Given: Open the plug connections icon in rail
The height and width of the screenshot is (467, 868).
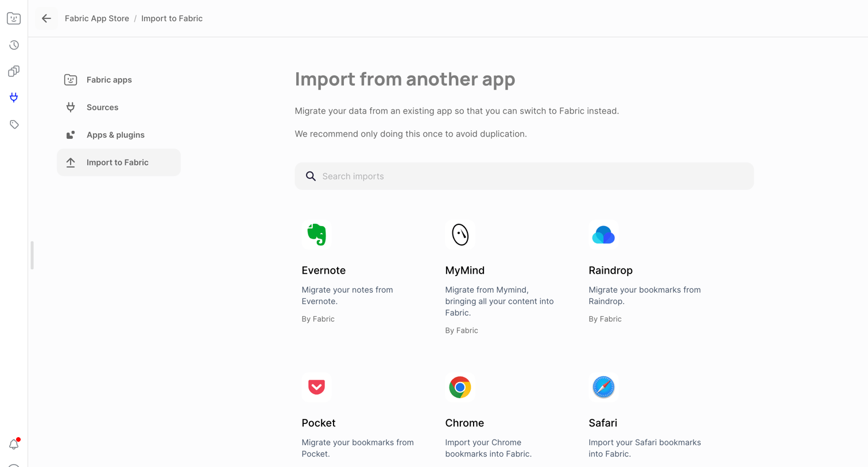Looking at the screenshot, I should tap(14, 98).
